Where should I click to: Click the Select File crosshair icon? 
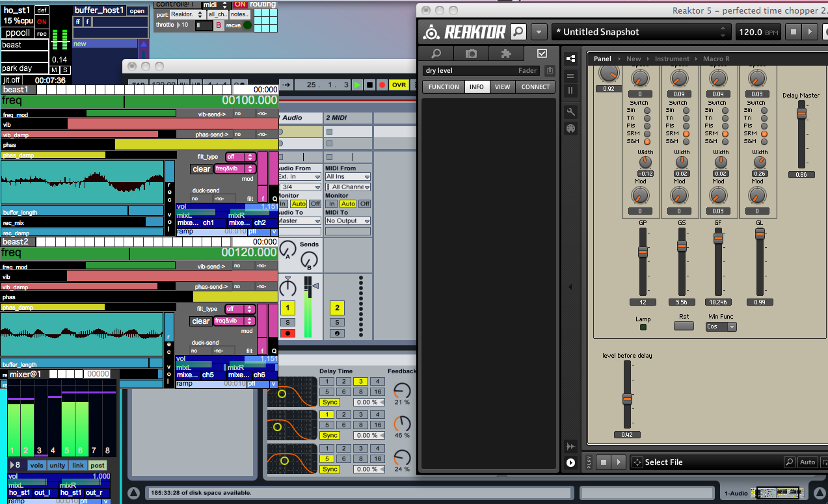coord(637,462)
